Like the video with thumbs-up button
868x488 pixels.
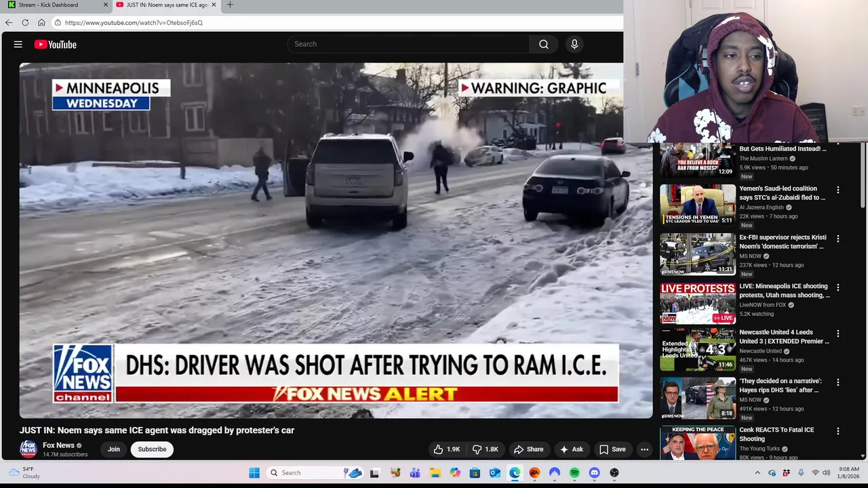pos(447,449)
